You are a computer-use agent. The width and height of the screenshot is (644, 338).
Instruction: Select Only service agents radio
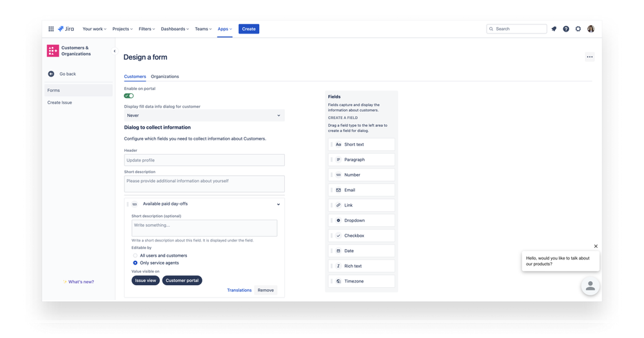(x=135, y=263)
